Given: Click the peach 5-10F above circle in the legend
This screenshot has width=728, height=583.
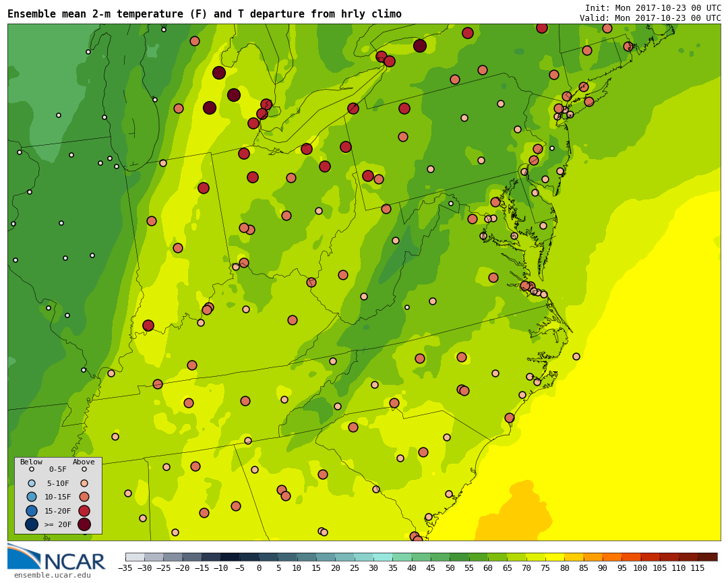Looking at the screenshot, I should point(84,483).
